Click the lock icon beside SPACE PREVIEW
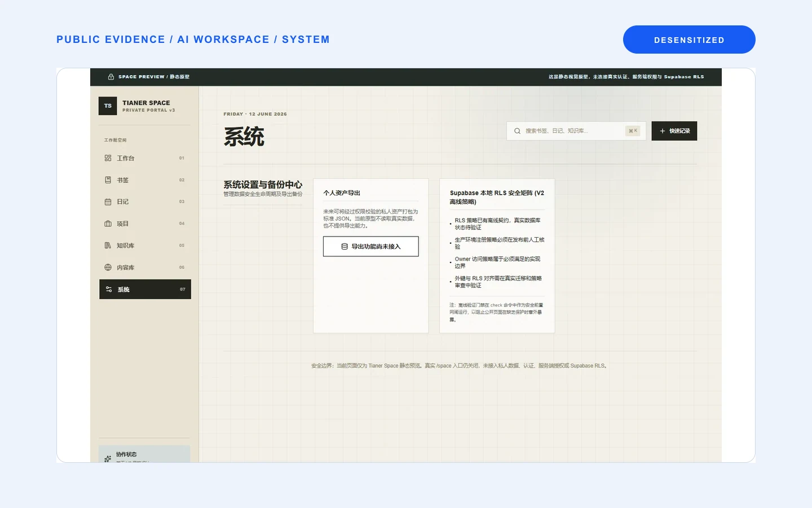 click(x=111, y=77)
